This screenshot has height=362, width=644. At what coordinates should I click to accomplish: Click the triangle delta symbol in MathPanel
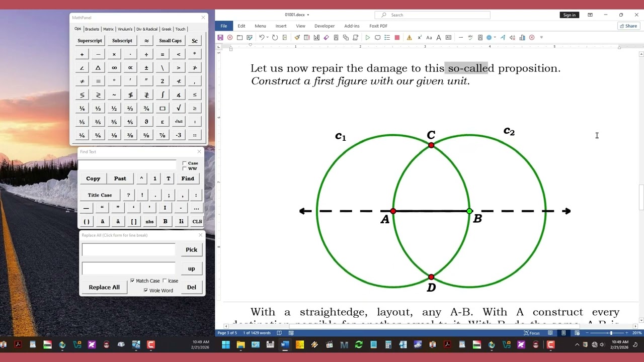tap(98, 68)
